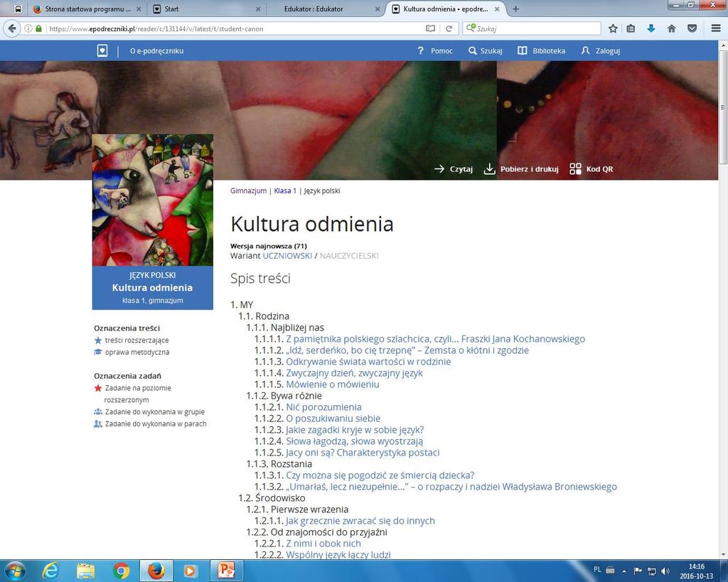Open Jacy oni są? Charakterystyka postaci
The width and height of the screenshot is (728, 582).
click(x=363, y=453)
